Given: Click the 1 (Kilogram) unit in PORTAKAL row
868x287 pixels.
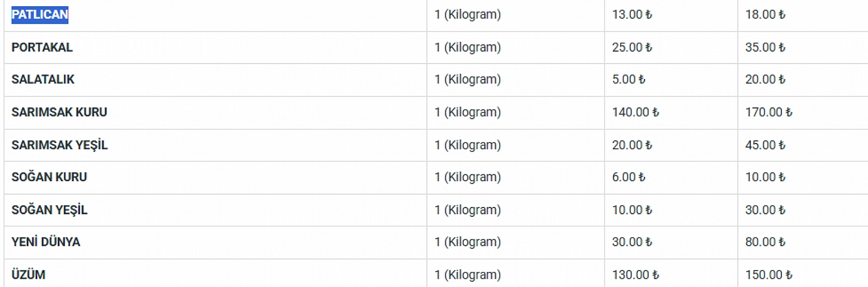Looking at the screenshot, I should (x=468, y=47).
